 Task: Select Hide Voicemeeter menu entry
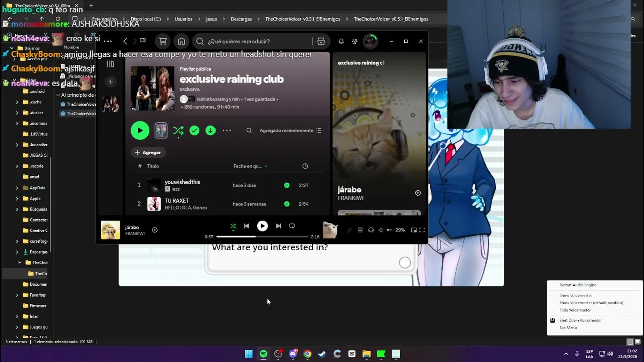[x=575, y=310]
